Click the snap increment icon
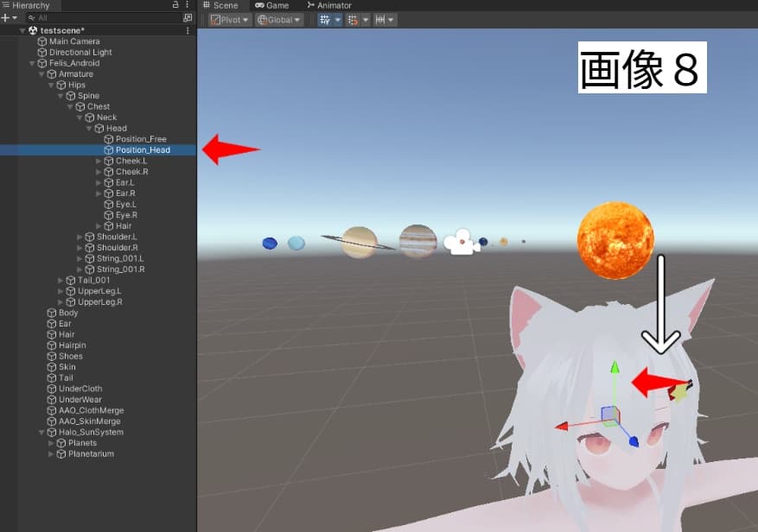The height and width of the screenshot is (532, 758). [x=380, y=20]
